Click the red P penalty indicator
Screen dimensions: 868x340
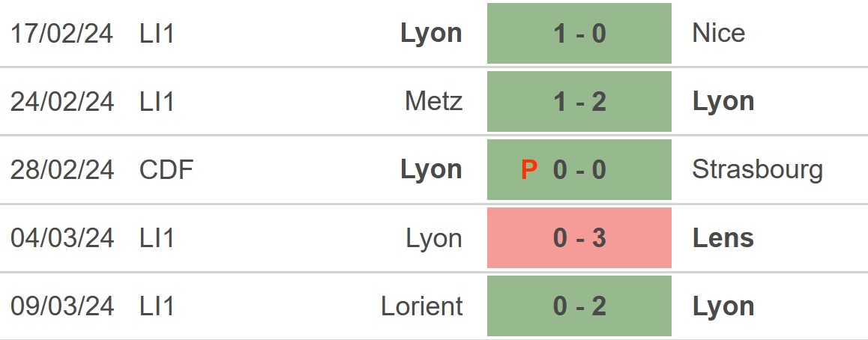click(x=529, y=170)
